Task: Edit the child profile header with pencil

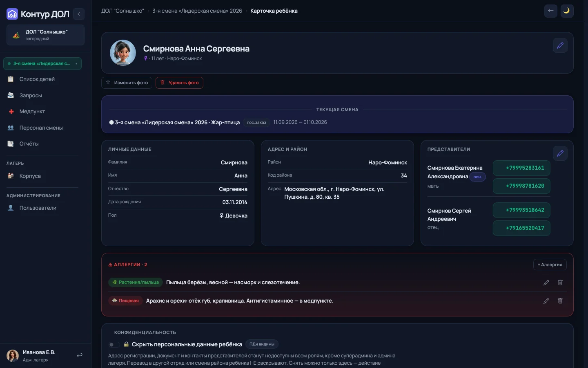Action: (x=560, y=45)
